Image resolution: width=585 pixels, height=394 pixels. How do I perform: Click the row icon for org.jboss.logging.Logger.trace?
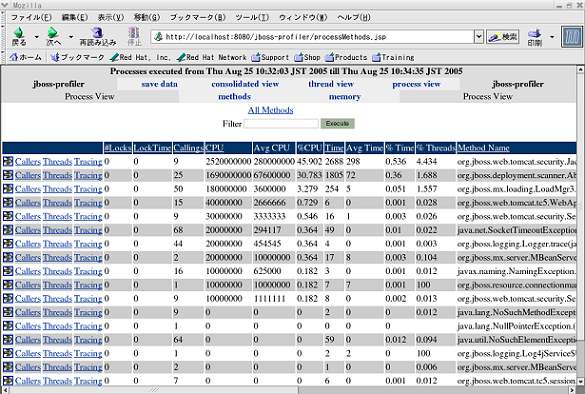[8, 244]
